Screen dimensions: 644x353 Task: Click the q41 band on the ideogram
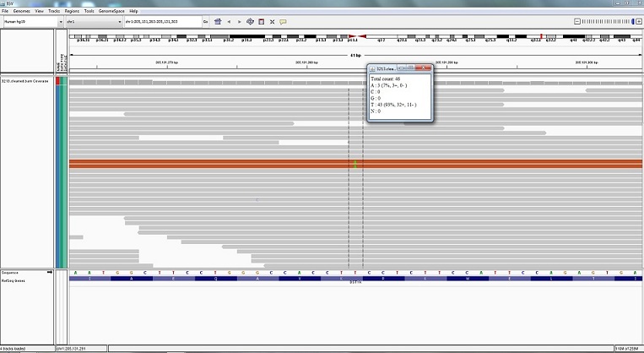[574, 36]
